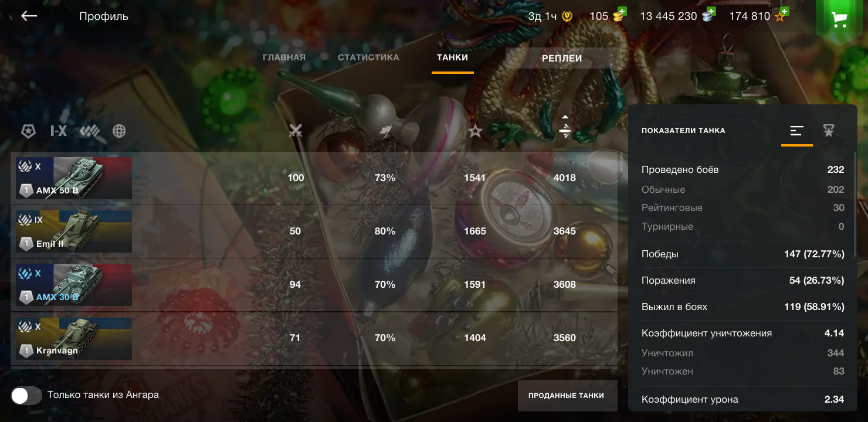Filter tanks by nation globe icon
This screenshot has width=868, height=422.
(x=119, y=131)
